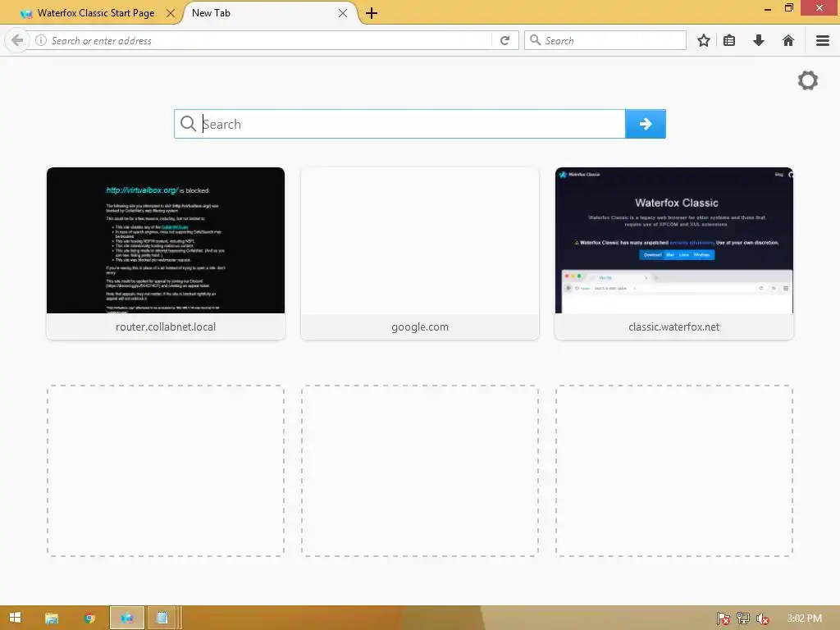Show your bookmarks list icon
The width and height of the screenshot is (840, 630).
point(729,40)
